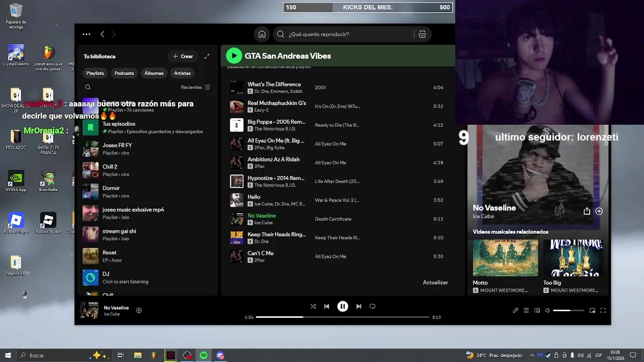This screenshot has height=362, width=644.
Task: Open the stream gai shi playlist
Action: (x=148, y=235)
